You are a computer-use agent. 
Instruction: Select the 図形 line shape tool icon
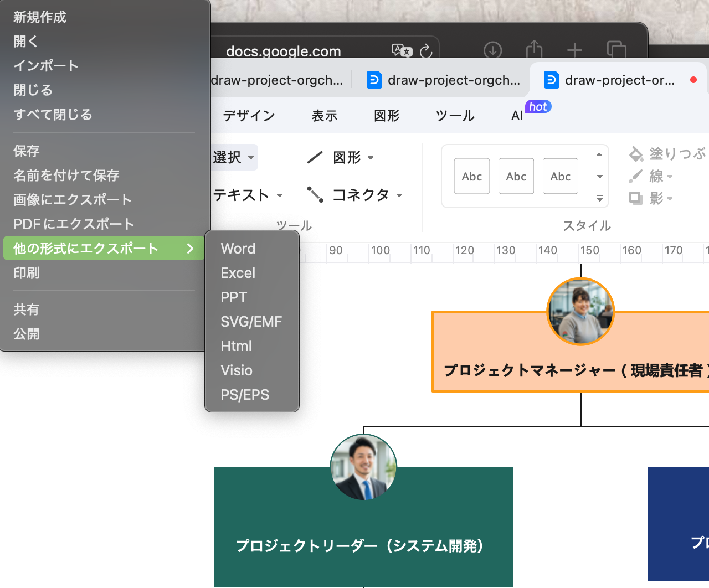click(x=315, y=158)
